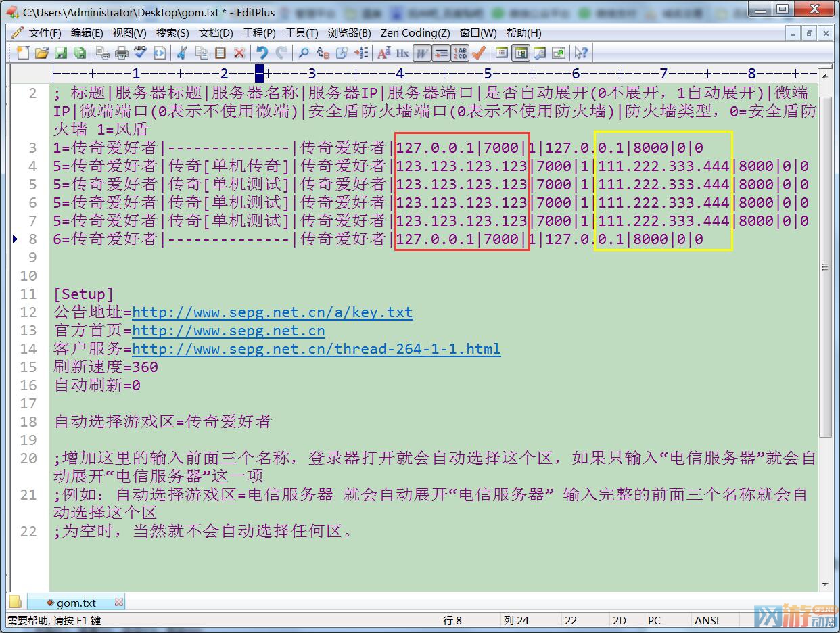Toggle line numbers display button
This screenshot has width=840, height=633.
pos(460,53)
